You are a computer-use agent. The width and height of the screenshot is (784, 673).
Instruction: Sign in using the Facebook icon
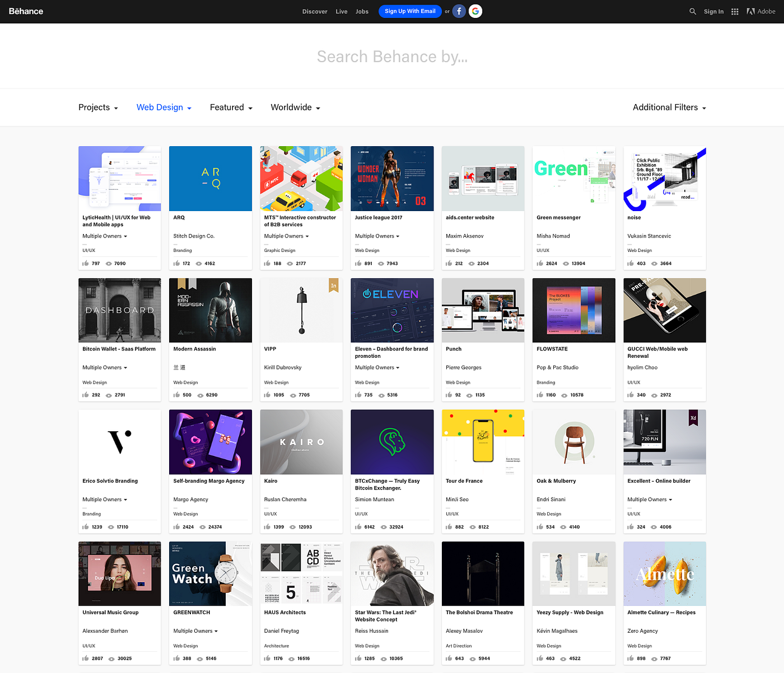[x=459, y=11]
